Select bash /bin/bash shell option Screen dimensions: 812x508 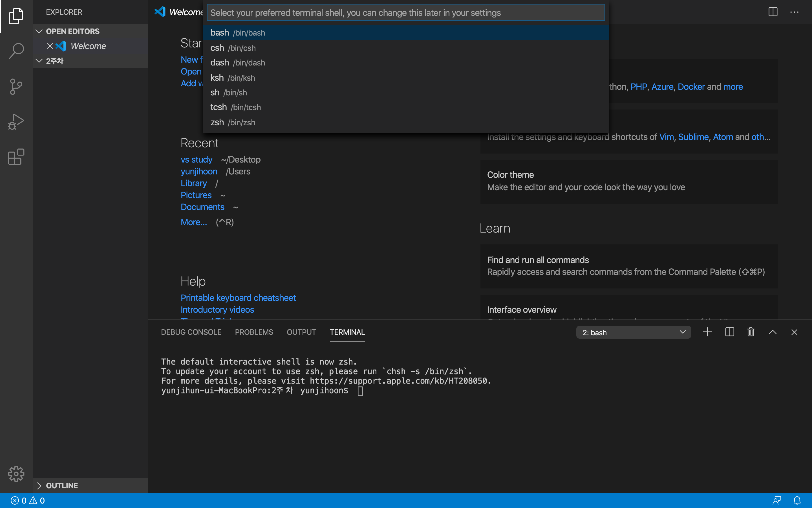coord(406,32)
